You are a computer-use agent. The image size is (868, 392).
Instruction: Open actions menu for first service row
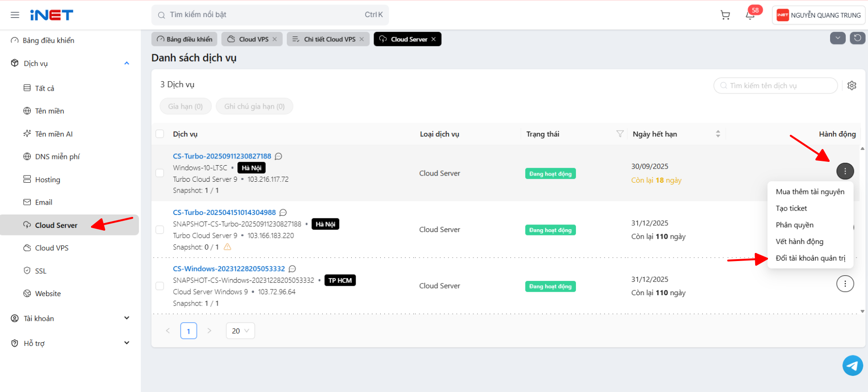[845, 171]
